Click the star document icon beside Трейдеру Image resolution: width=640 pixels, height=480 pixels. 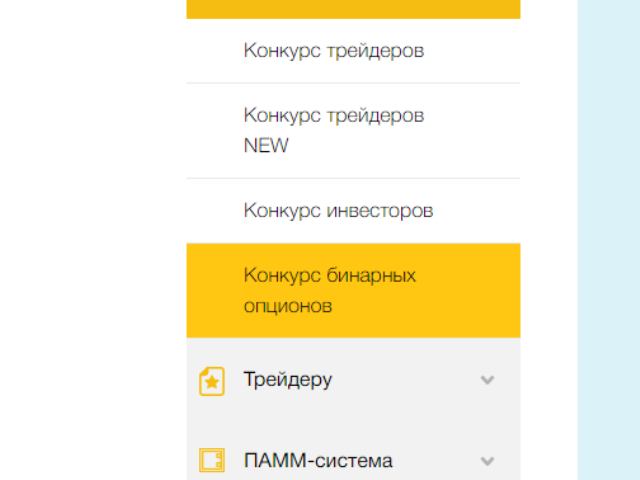pyautogui.click(x=212, y=381)
